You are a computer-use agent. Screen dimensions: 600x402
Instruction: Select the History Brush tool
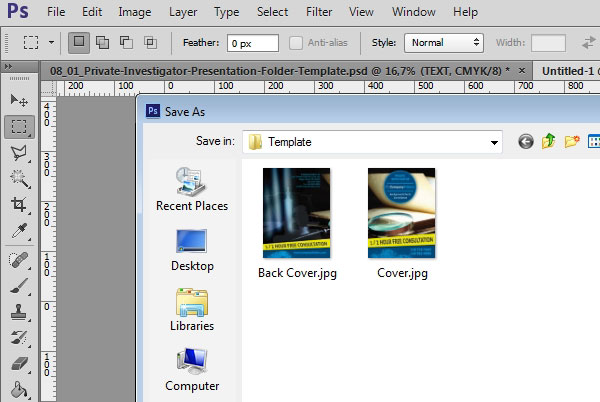coord(19,338)
